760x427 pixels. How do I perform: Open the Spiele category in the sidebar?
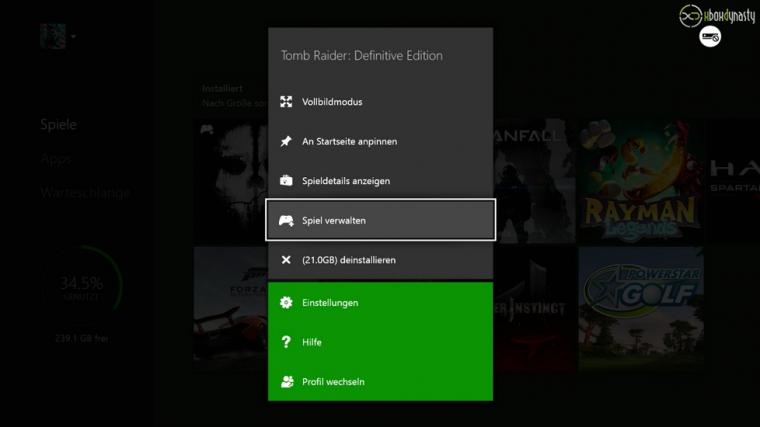click(58, 125)
